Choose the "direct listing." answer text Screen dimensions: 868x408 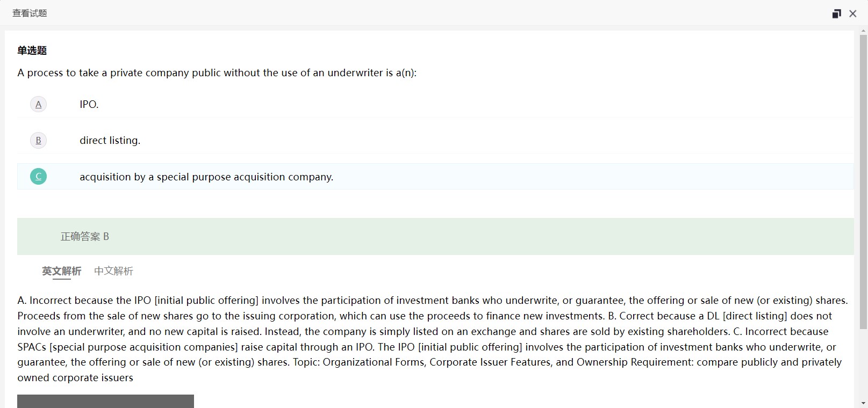[110, 141]
